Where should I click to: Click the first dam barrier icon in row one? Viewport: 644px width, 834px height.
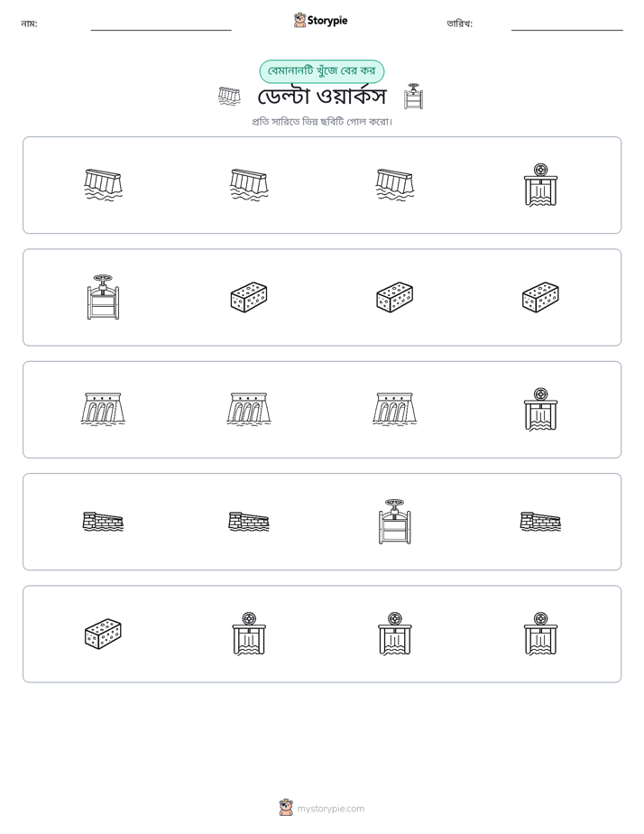[x=103, y=184]
